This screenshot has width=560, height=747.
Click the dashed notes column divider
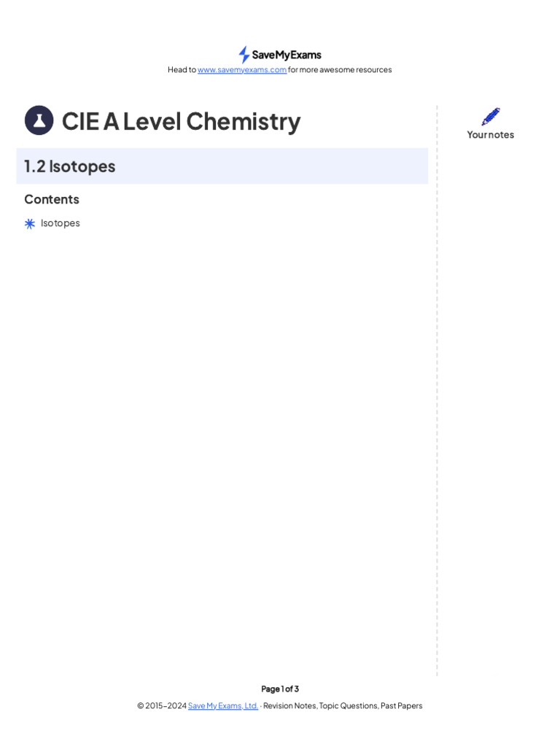tap(437, 391)
